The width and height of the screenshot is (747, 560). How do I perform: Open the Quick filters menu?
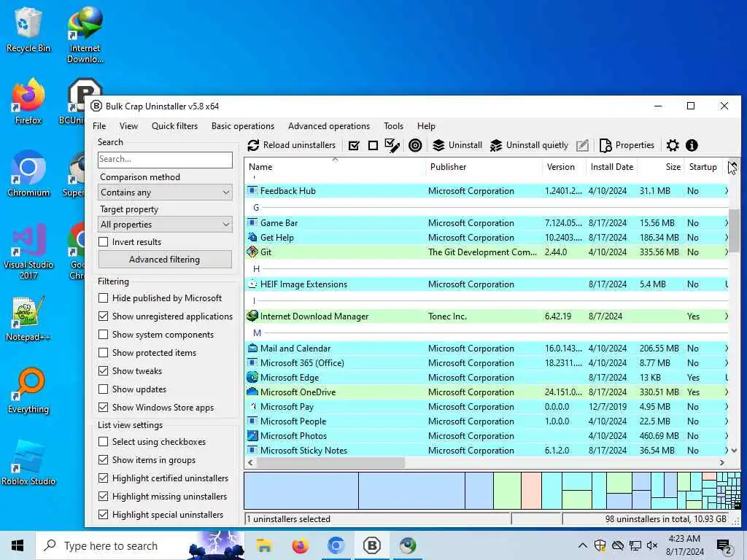coord(174,126)
